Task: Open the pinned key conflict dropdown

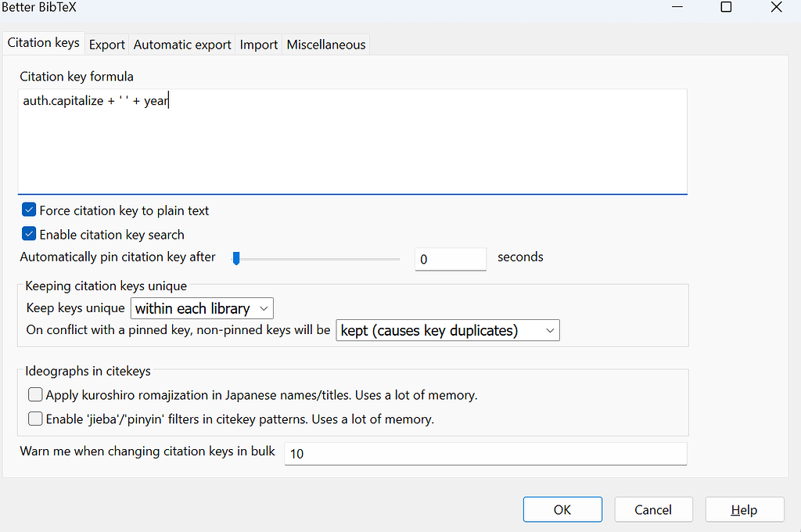Action: point(447,330)
